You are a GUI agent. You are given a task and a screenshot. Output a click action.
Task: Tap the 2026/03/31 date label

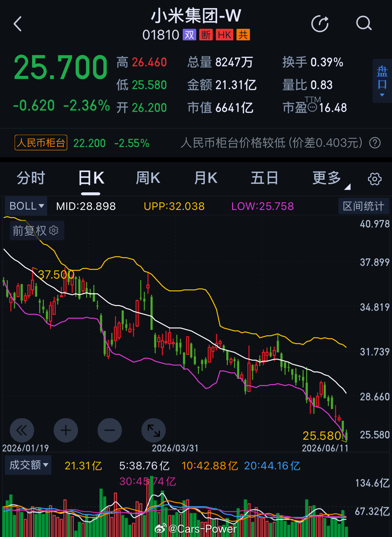coord(175,448)
